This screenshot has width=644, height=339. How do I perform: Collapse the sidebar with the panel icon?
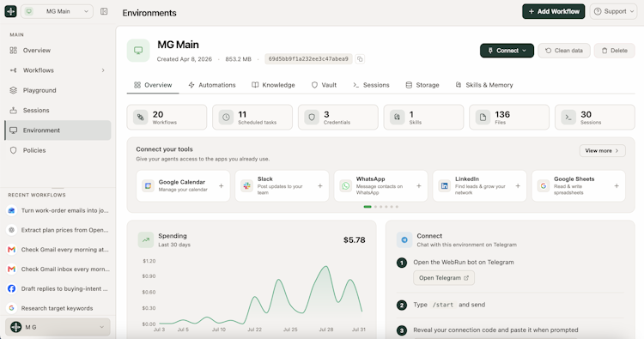coord(104,11)
